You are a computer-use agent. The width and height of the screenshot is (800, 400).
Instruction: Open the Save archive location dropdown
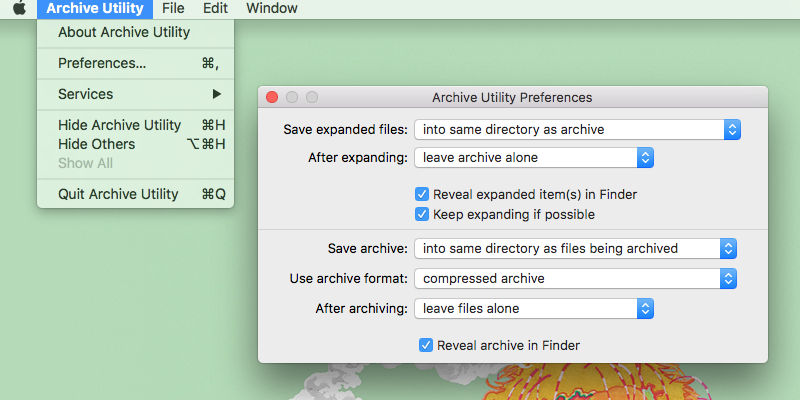(576, 248)
